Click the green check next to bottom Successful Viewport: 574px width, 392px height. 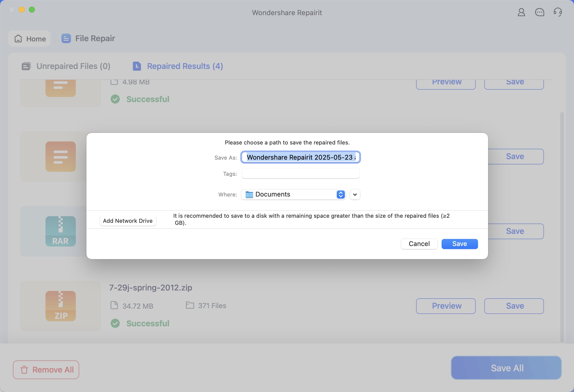pos(115,323)
